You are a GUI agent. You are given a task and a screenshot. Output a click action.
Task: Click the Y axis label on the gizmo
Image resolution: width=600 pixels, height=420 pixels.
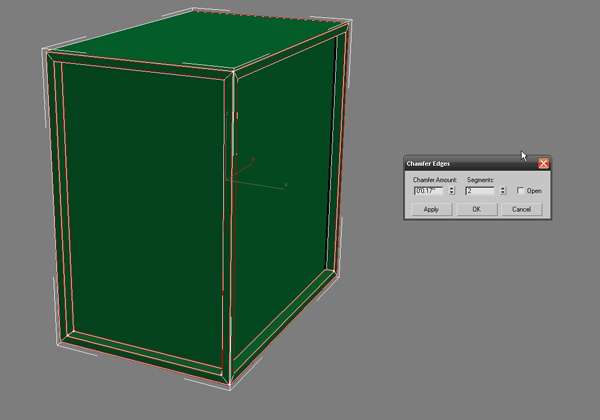coord(253,158)
